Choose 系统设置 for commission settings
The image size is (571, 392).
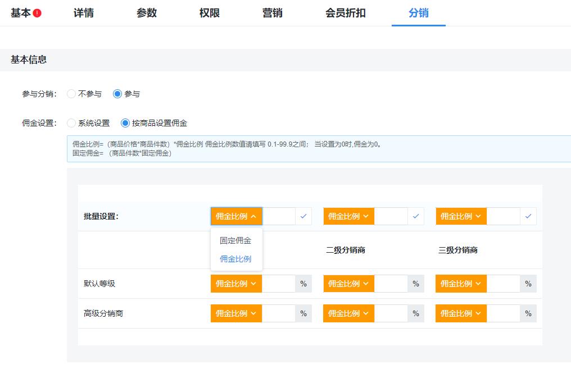click(71, 122)
